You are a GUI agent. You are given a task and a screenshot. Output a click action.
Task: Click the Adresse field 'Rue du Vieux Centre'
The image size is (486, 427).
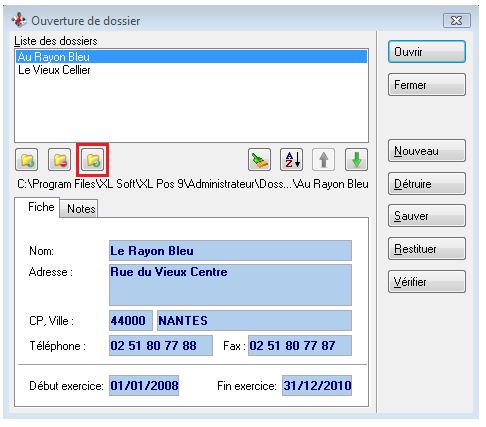tap(230, 285)
